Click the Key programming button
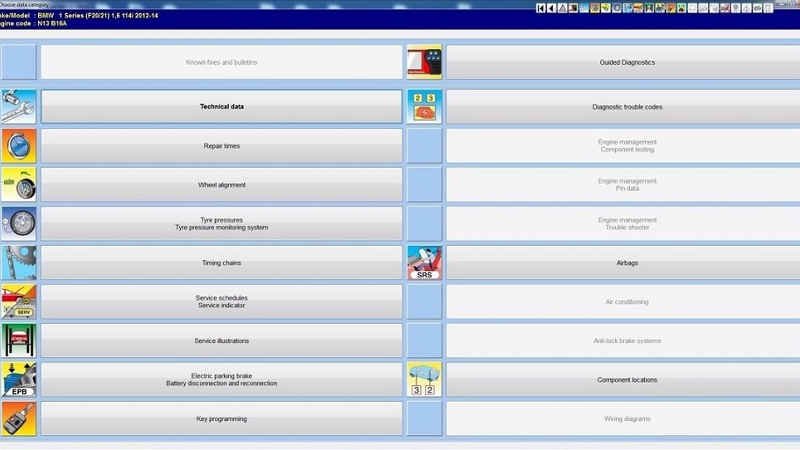This screenshot has width=800, height=450. coord(221,418)
